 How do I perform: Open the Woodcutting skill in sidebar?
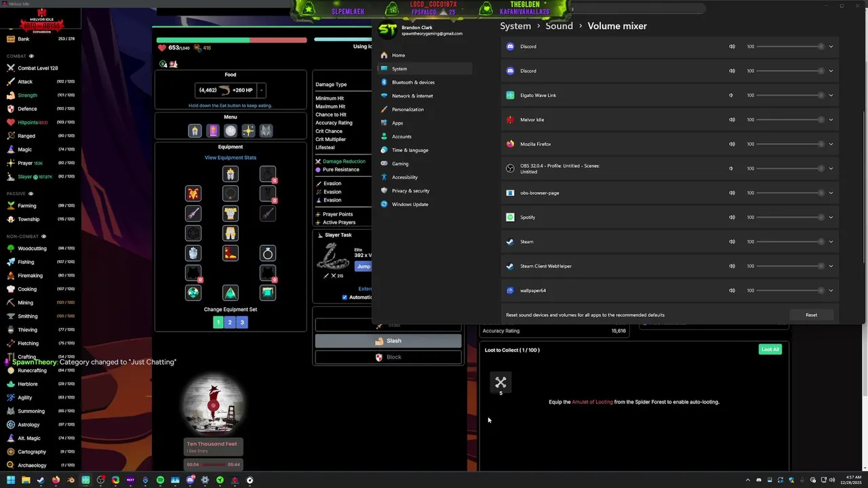41,248
